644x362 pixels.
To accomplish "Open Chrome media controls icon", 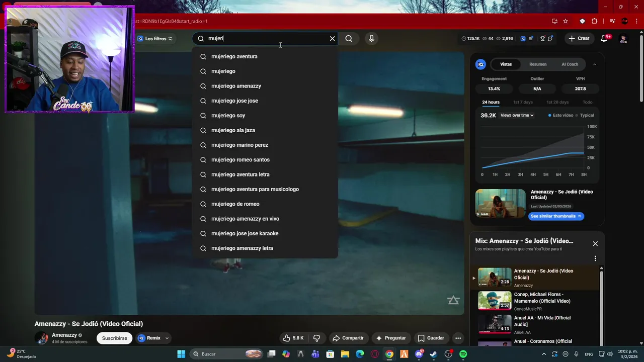I will click(612, 21).
